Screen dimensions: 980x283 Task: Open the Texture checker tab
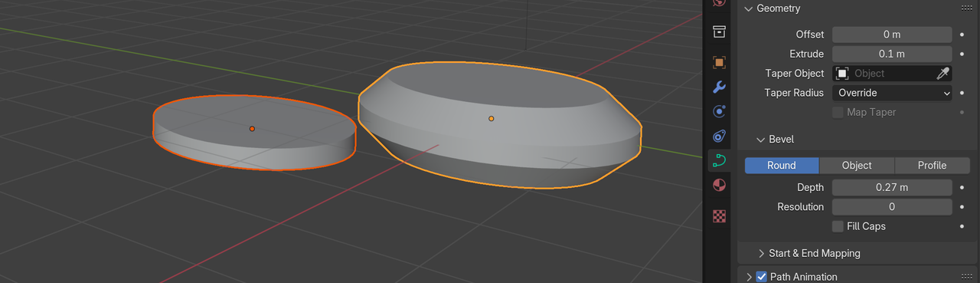point(719,216)
